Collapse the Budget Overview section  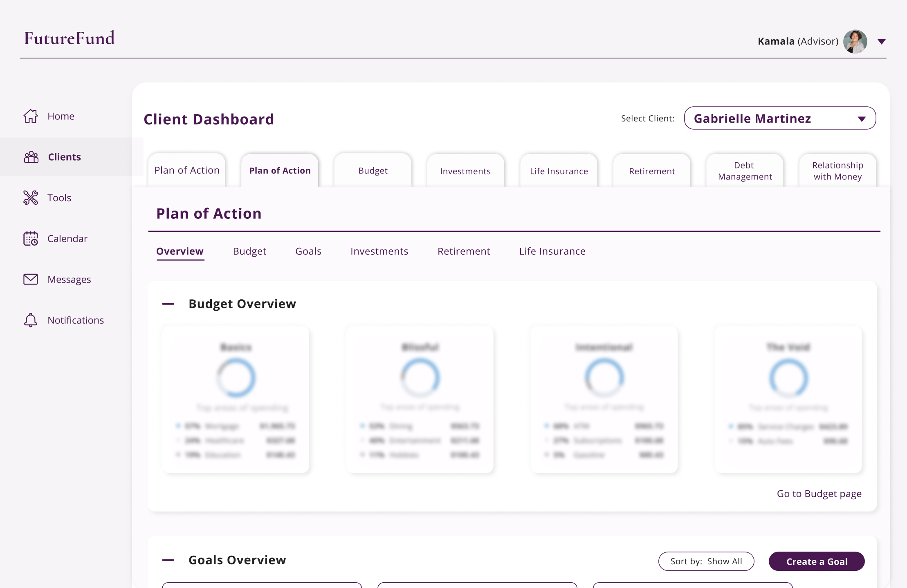tap(168, 304)
